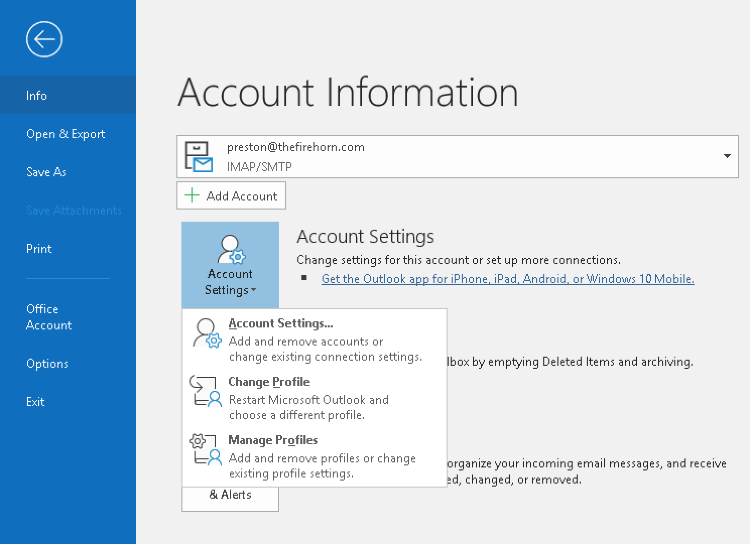This screenshot has width=750, height=544.
Task: Click the person-gear icon on Account Settings button
Action: (x=231, y=250)
